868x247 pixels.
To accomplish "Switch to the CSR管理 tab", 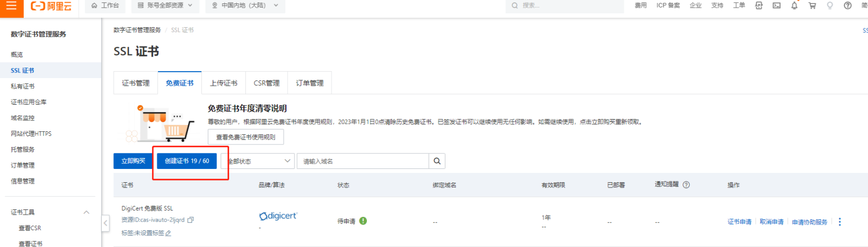I will click(x=266, y=83).
